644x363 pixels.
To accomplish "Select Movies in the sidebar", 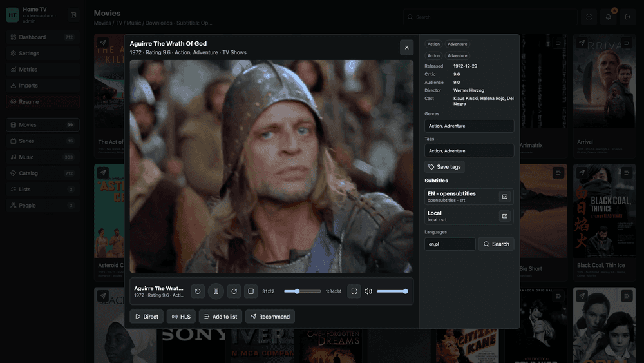I will (x=43, y=125).
